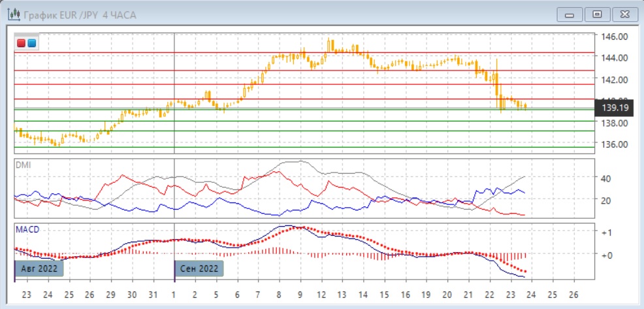This screenshot has width=644, height=309.
Task: Click the candlestick chart icon in title bar
Action: (x=12, y=14)
